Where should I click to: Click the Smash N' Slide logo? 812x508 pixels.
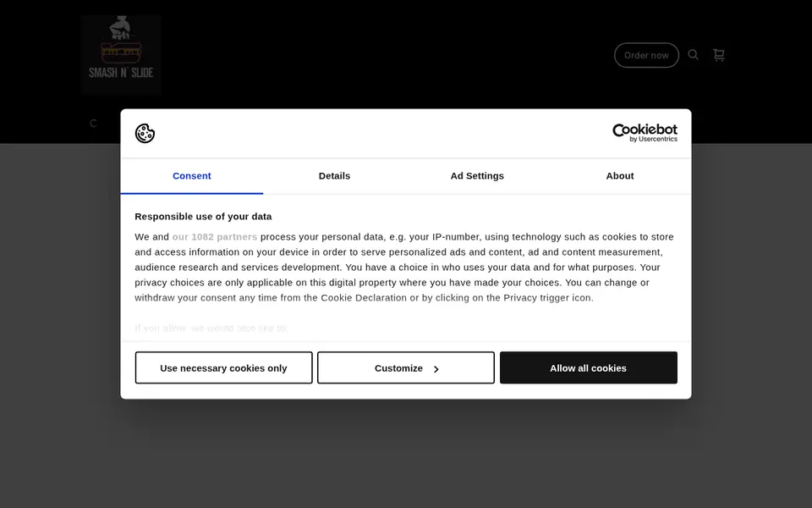(x=121, y=54)
